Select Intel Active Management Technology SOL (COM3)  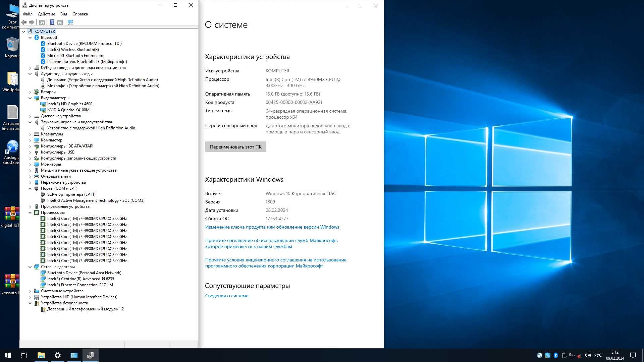coord(96,200)
